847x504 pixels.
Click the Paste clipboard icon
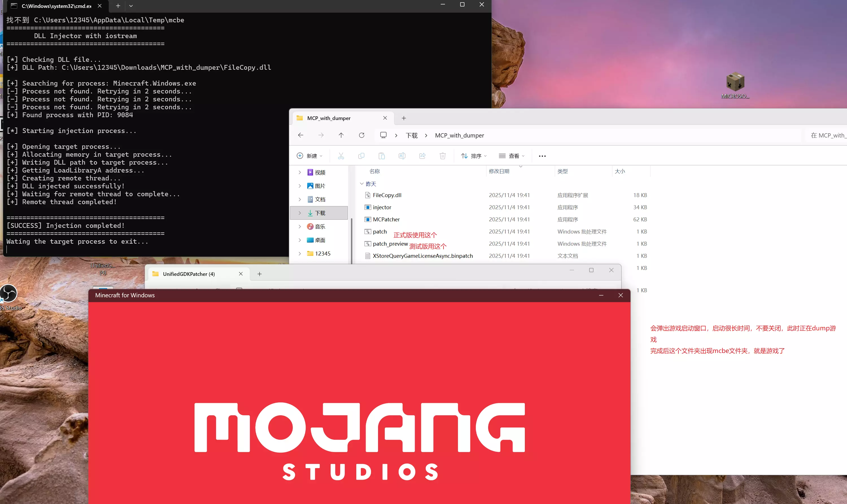(382, 156)
